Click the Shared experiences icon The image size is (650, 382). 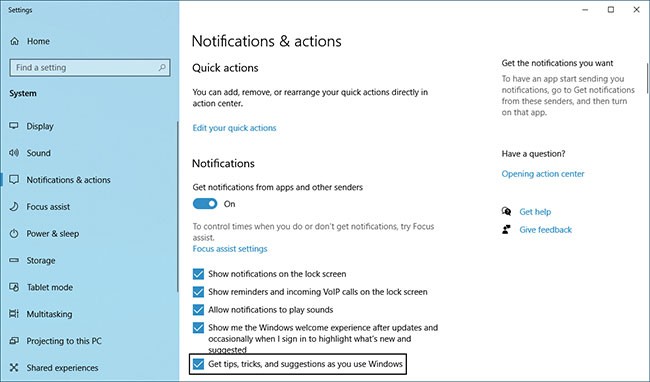click(14, 368)
